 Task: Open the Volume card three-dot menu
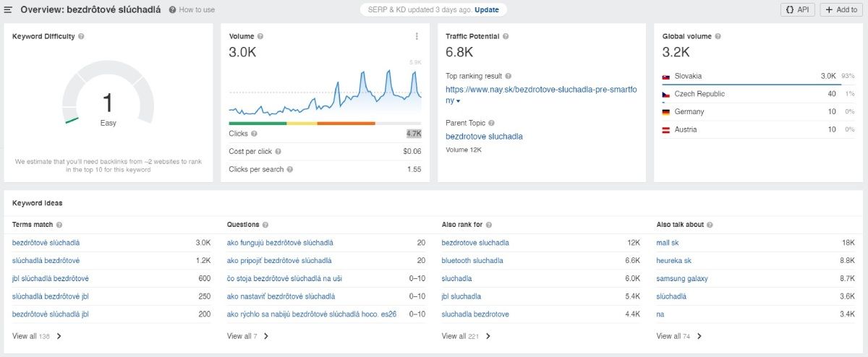pyautogui.click(x=417, y=36)
